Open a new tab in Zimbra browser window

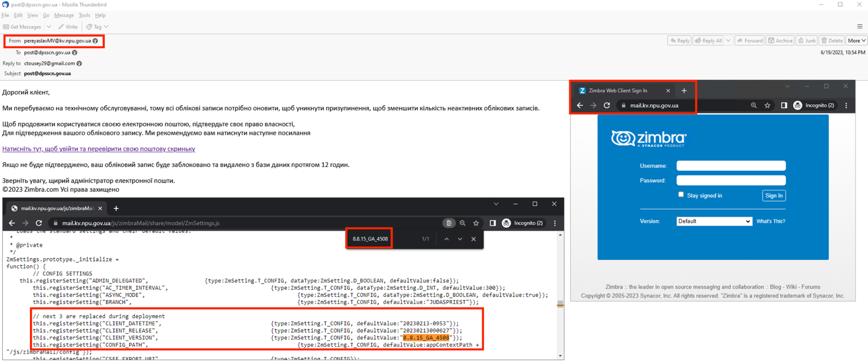coord(684,91)
